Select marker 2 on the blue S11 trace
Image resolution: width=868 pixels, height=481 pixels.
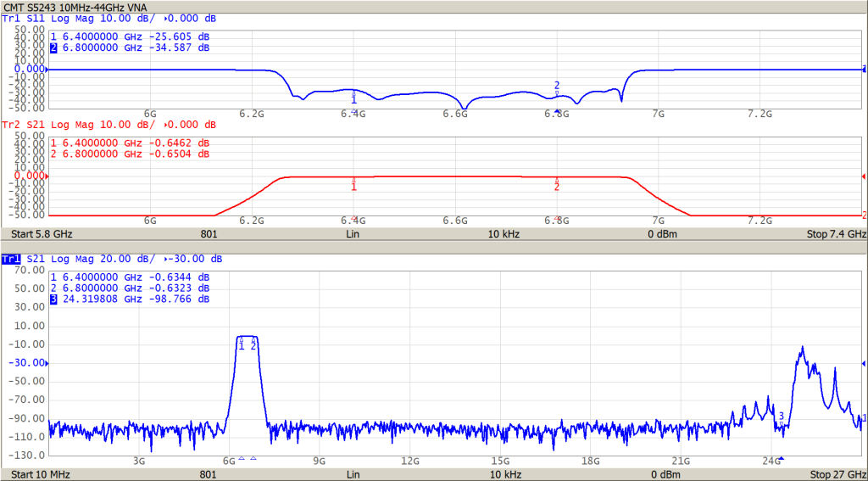(x=557, y=86)
